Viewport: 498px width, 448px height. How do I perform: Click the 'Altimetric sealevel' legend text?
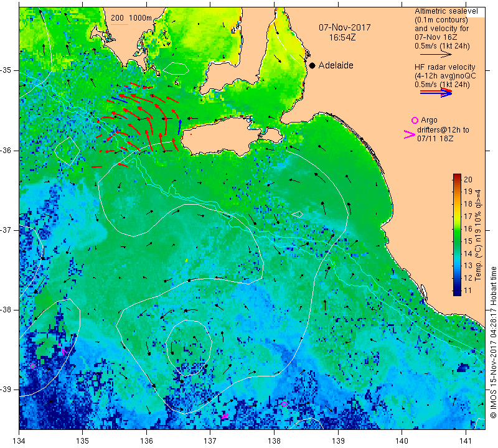[x=446, y=11]
